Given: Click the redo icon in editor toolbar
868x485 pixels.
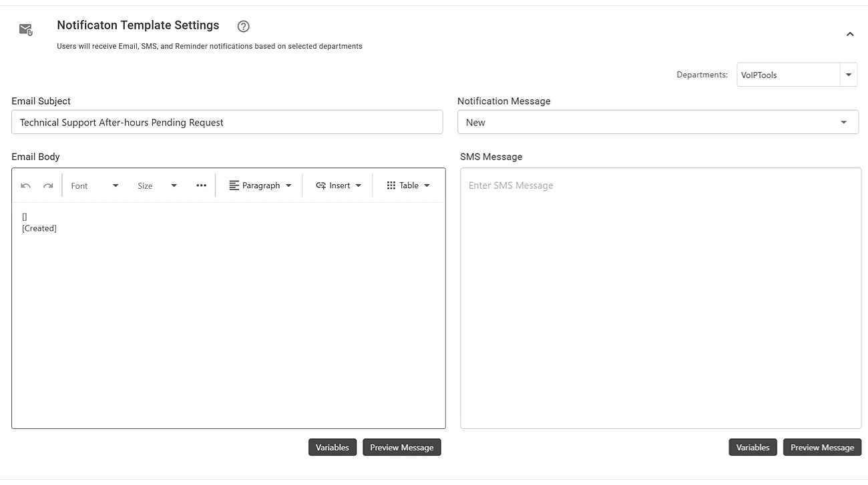Looking at the screenshot, I should 48,185.
